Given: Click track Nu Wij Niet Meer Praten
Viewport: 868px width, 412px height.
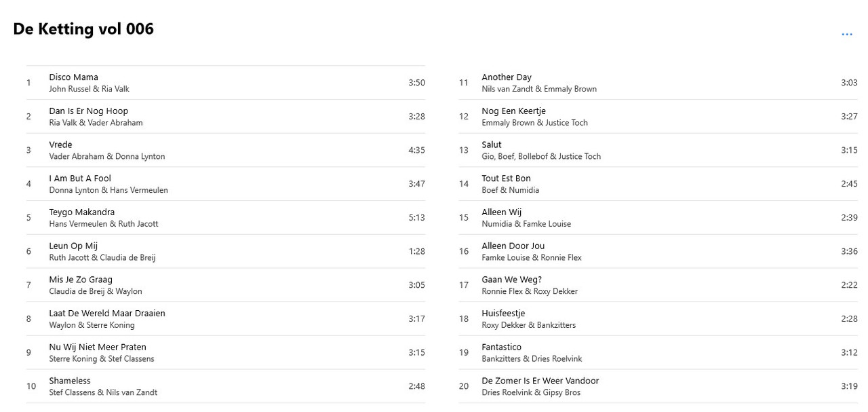Looking at the screenshot, I should 226,352.
